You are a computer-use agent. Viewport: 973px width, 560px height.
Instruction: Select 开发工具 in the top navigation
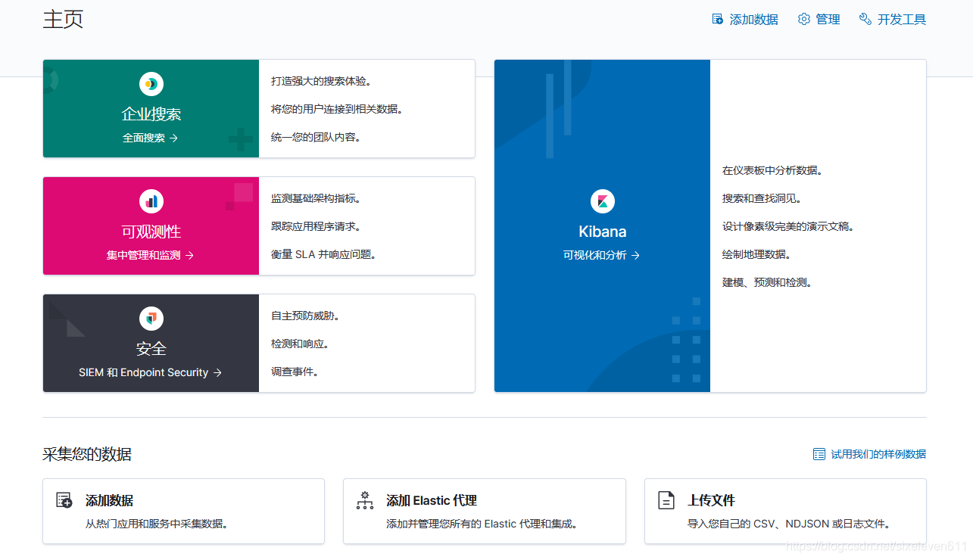[901, 18]
